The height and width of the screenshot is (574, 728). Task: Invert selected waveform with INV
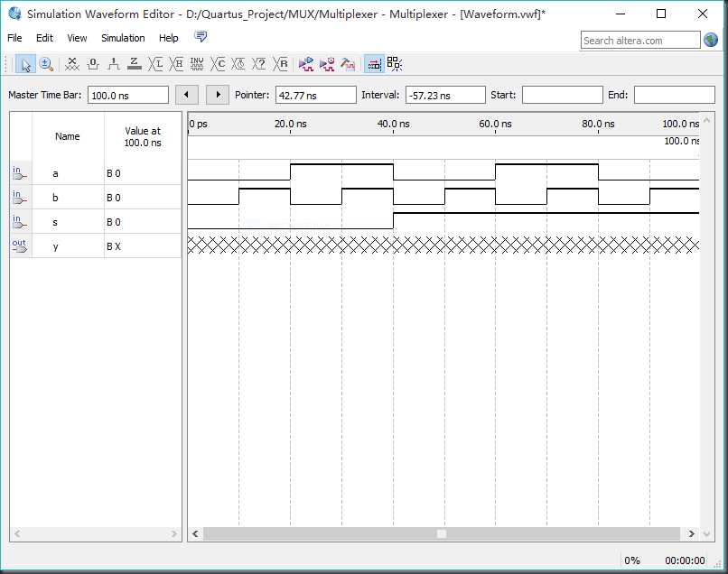[x=197, y=64]
